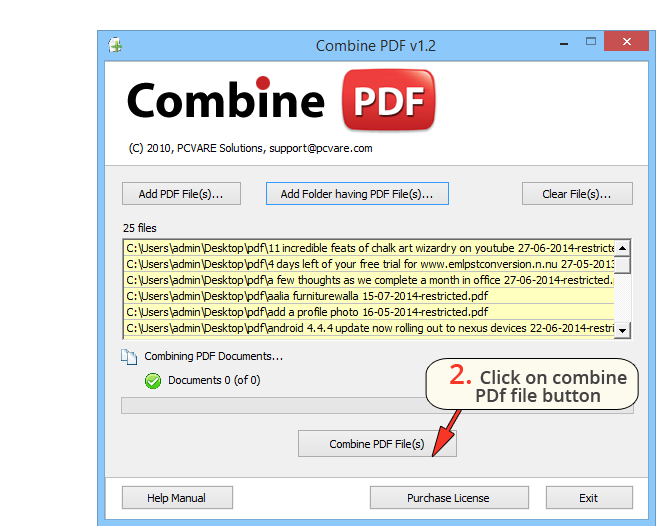Viewport: 657px width, 531px height.
Task: Click the 'Combining PDF Documents...' label
Action: coord(214,356)
